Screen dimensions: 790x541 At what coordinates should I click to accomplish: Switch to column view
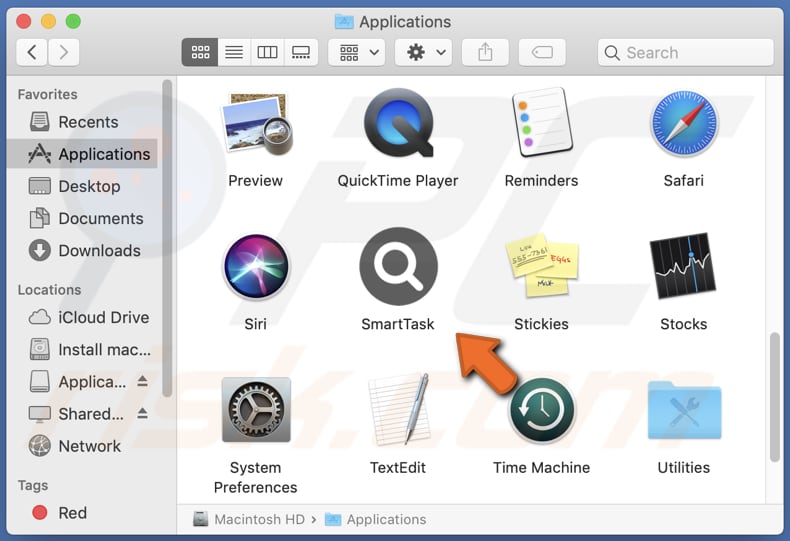[267, 52]
